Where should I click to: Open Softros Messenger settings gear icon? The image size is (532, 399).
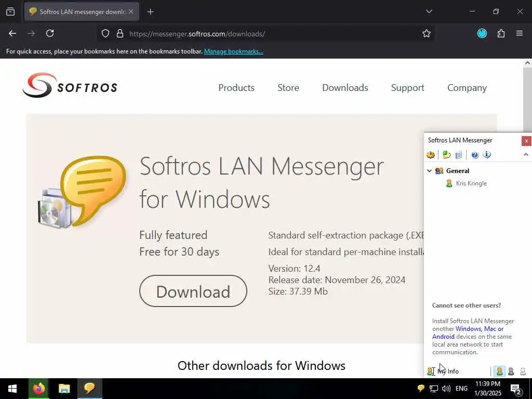tap(431, 155)
